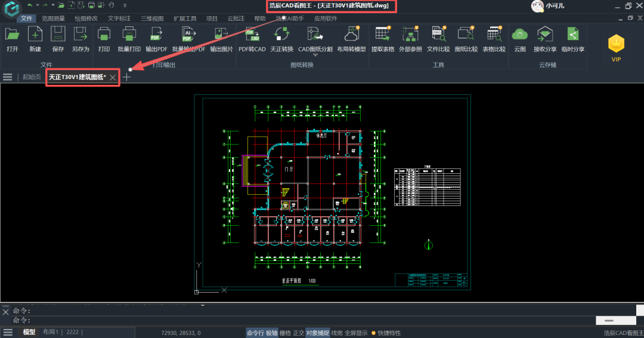
Task: Toggle 对象捕捉 object snap
Action: 317,333
